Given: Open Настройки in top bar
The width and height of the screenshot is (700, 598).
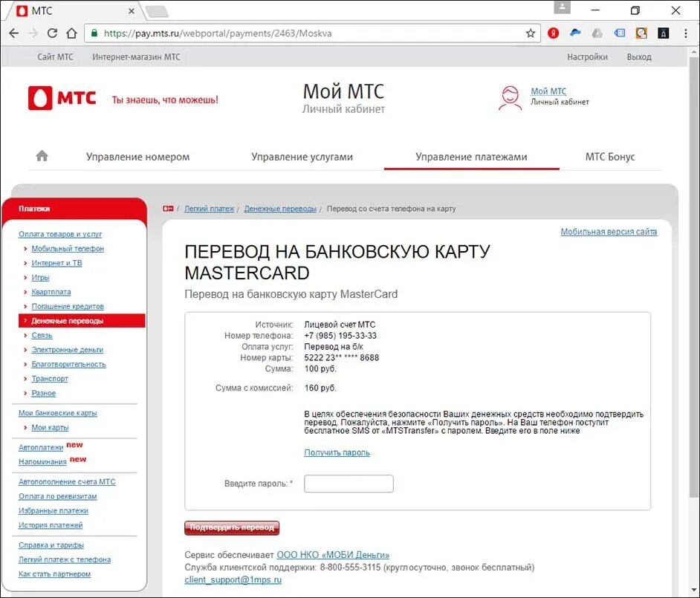Looking at the screenshot, I should pyautogui.click(x=587, y=56).
